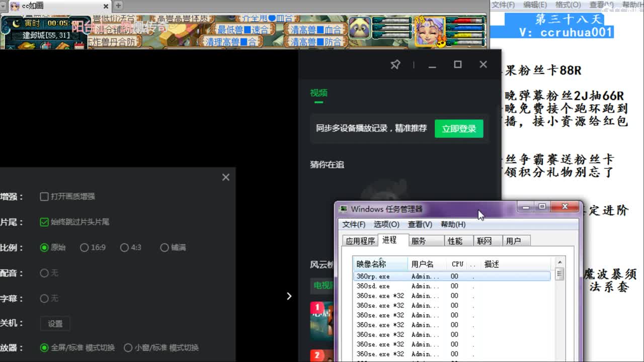Sort processes by 用户名 column
644x362 pixels.
(428, 264)
